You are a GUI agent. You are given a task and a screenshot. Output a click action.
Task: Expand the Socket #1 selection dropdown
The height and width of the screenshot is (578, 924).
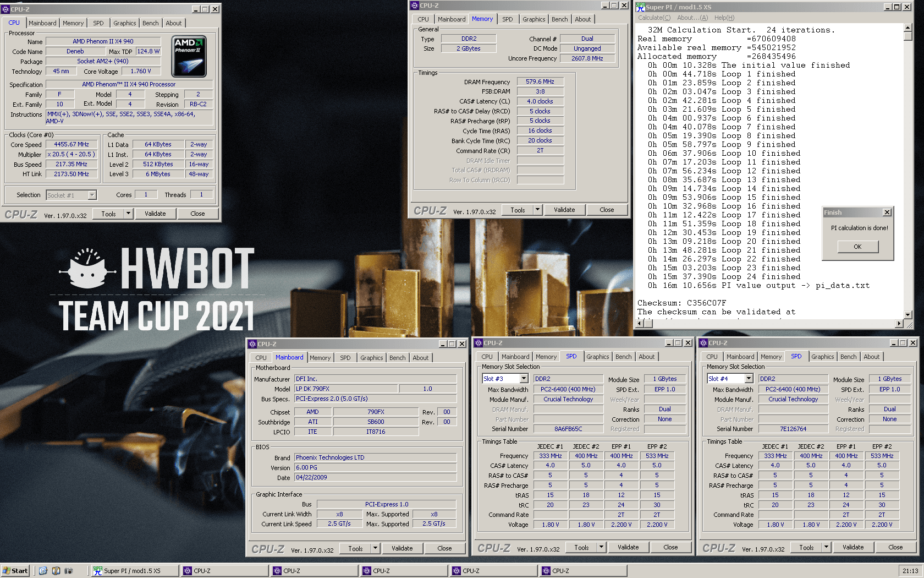92,195
